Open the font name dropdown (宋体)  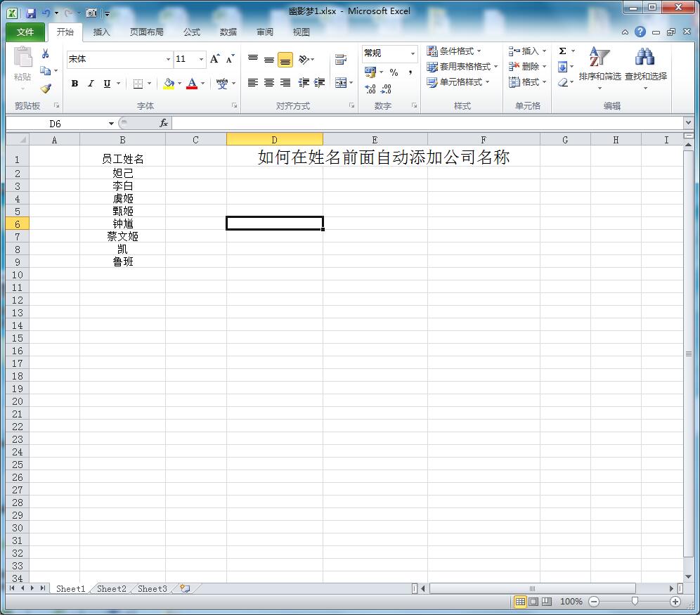coord(168,59)
